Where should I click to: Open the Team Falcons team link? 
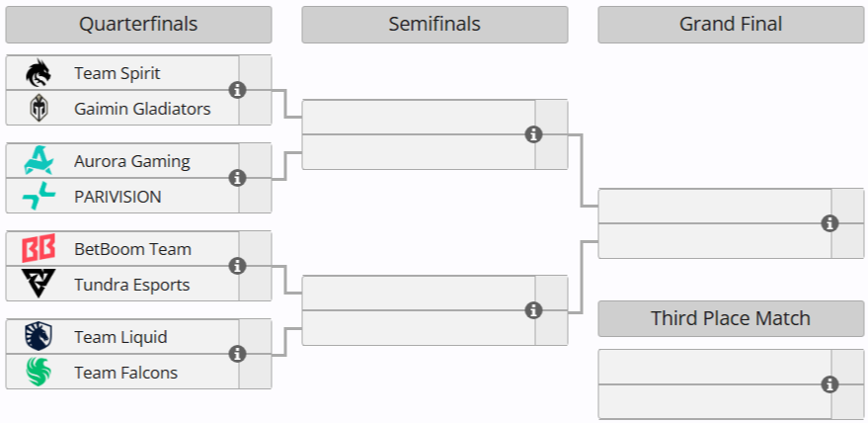pos(125,373)
